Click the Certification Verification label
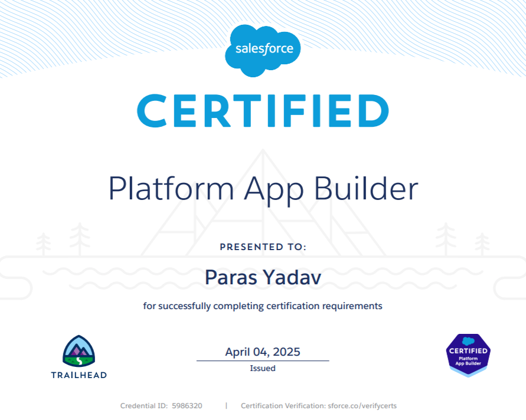Image resolution: width=526 pixels, height=420 pixels. tap(283, 406)
